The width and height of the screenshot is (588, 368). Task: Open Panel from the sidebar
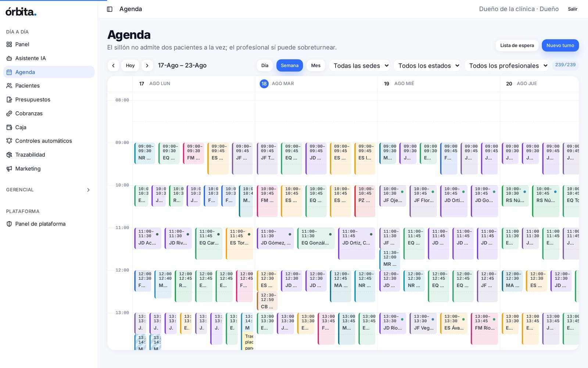tap(49, 44)
